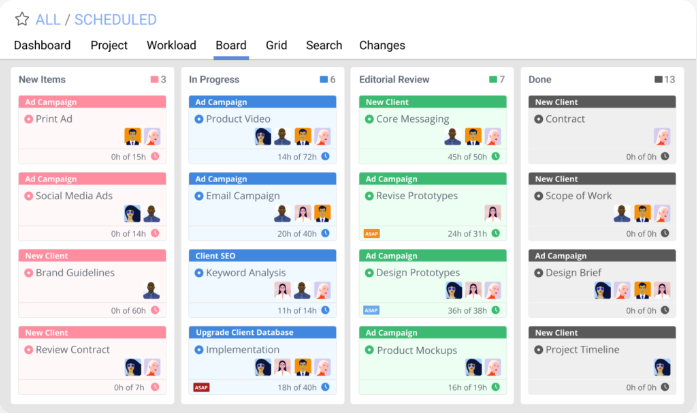Click the clock icon beside 14h of 72h
The width and height of the screenshot is (697, 413).
coord(325,156)
